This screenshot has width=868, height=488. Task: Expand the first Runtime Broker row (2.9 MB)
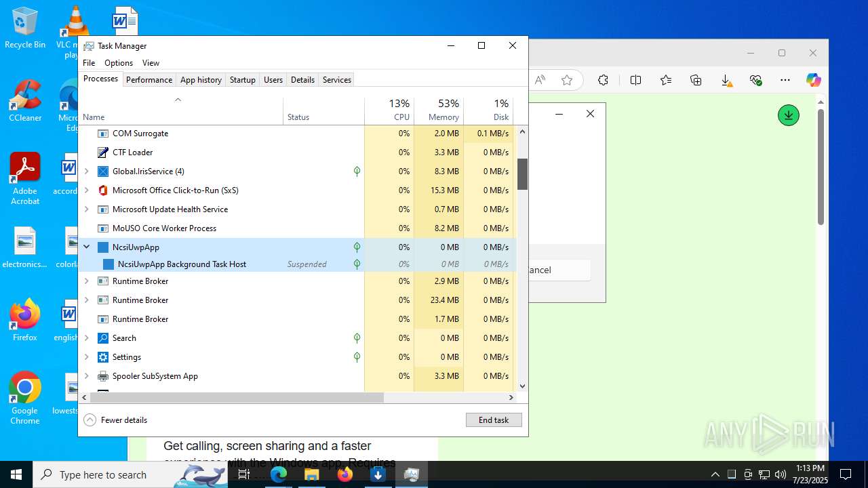tap(86, 281)
